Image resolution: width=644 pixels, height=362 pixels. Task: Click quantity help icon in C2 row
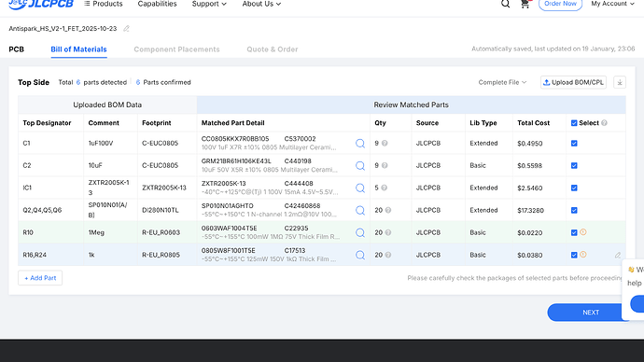(x=385, y=165)
